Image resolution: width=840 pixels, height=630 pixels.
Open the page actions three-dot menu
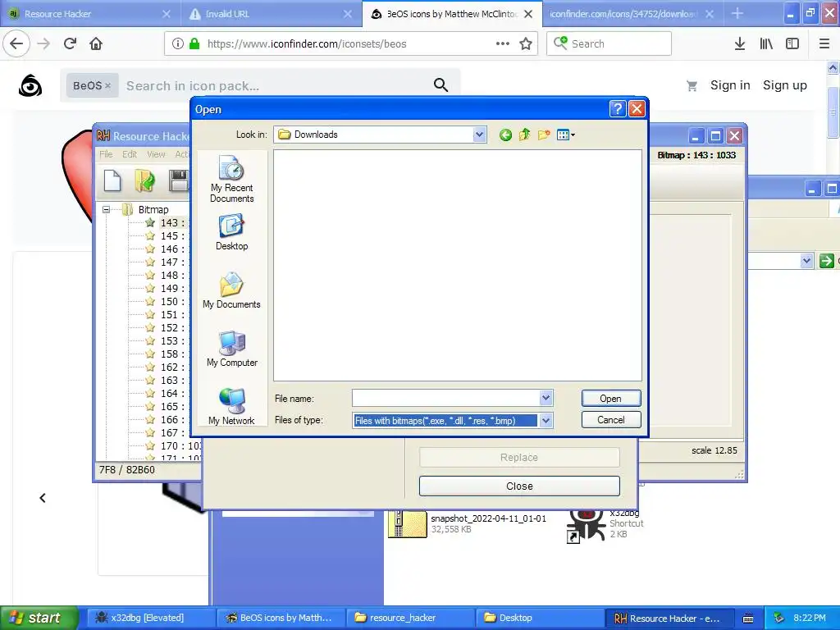pyautogui.click(x=503, y=43)
